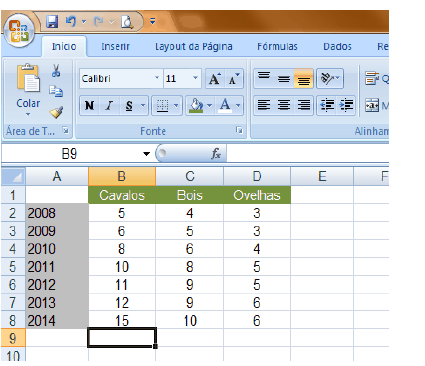This screenshot has height=366, width=425.
Task: Toggle italic formatting button
Action: point(109,106)
